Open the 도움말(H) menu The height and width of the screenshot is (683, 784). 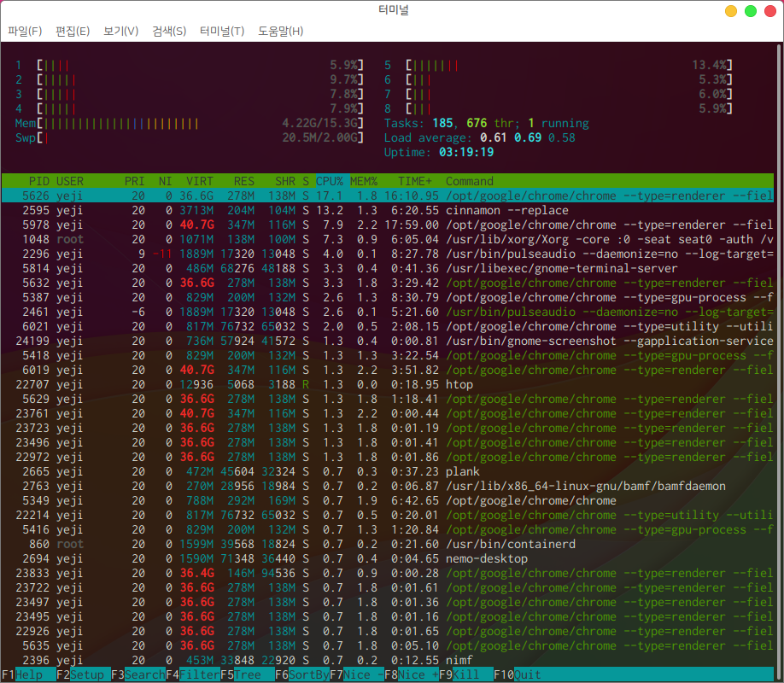(280, 32)
